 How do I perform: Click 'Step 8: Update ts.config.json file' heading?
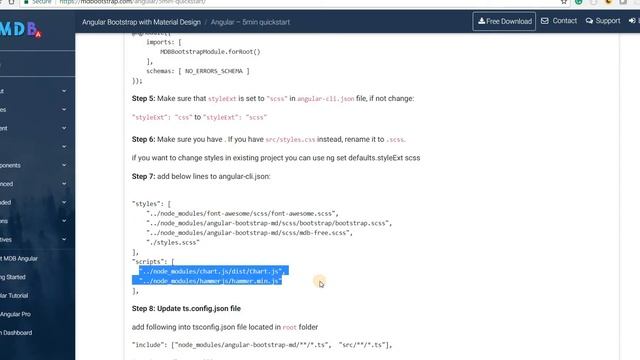click(186, 309)
